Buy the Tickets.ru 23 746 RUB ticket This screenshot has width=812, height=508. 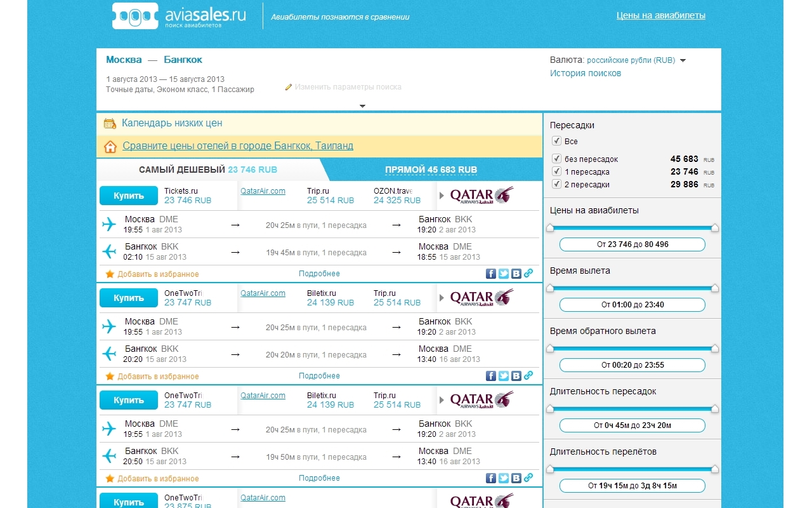click(129, 196)
